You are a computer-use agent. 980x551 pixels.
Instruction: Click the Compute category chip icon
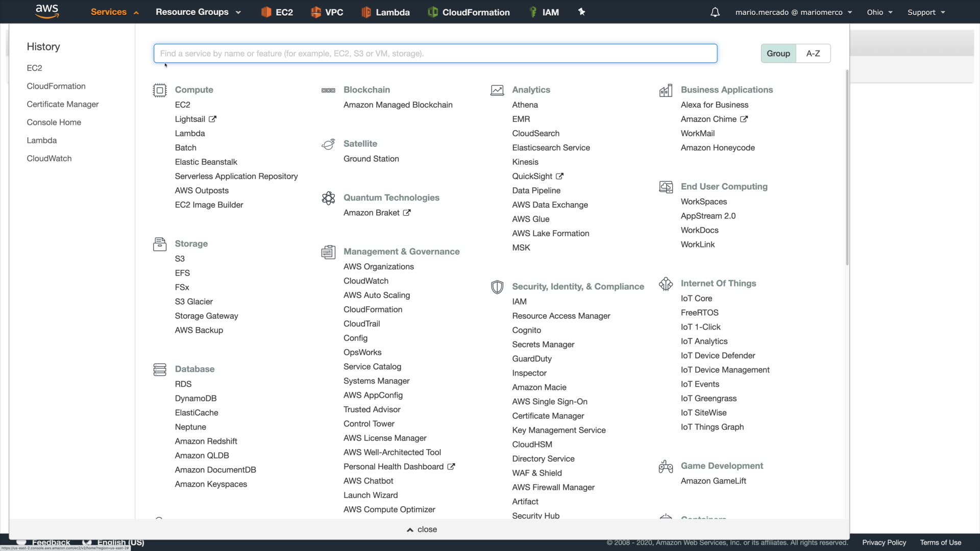click(160, 90)
